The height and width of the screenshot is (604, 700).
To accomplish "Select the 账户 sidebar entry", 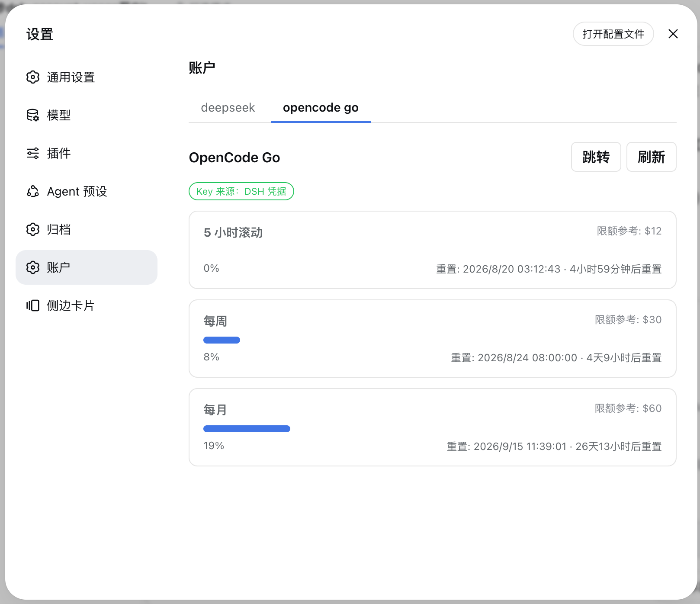I will 87,267.
